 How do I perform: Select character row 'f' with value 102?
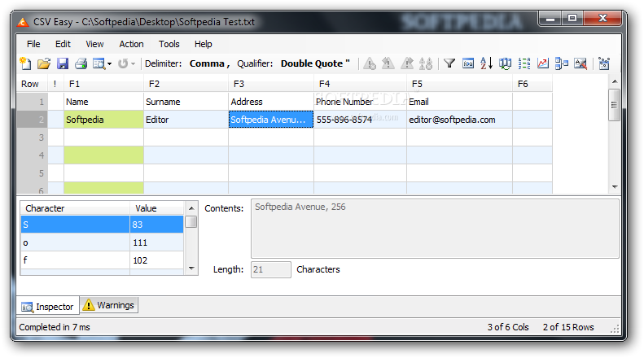(x=103, y=260)
